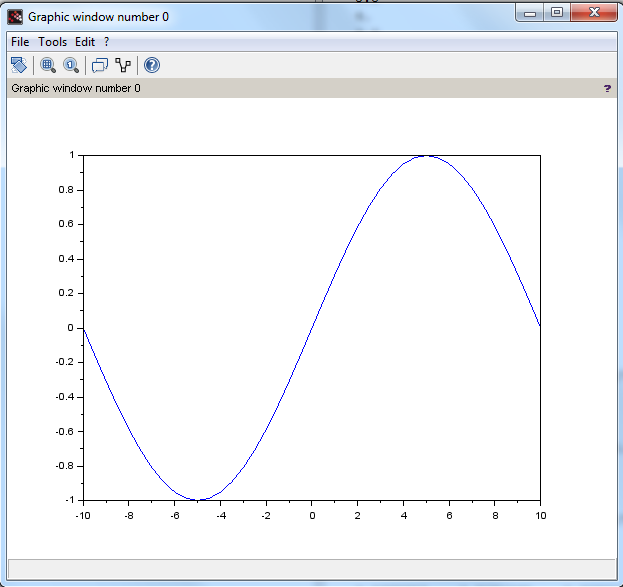Click the x-axis label 4

404,515
